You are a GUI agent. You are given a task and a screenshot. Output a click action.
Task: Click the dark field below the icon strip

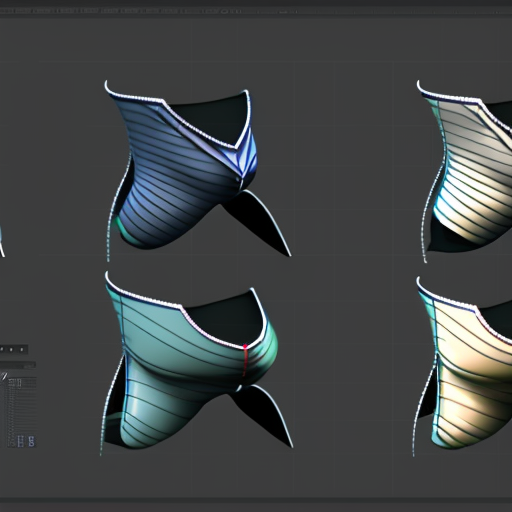[18, 365]
